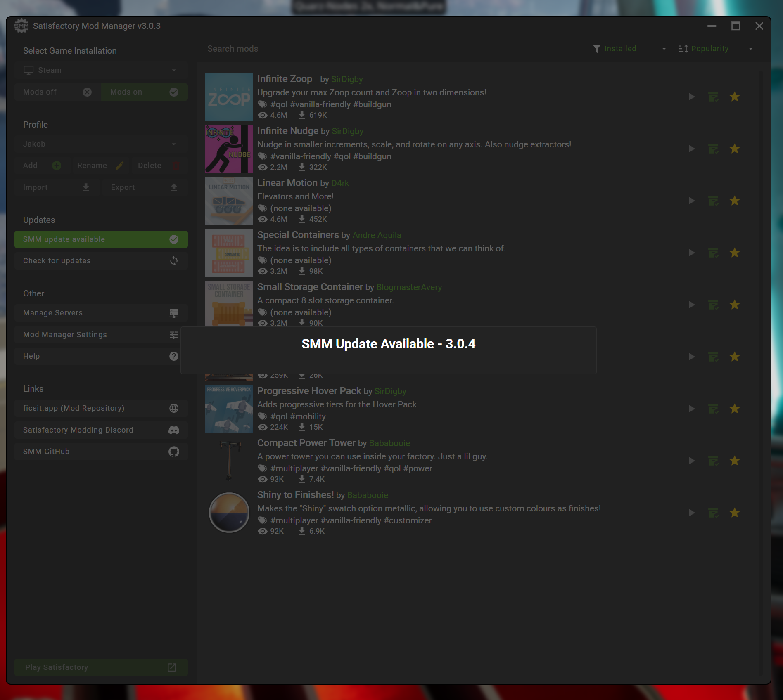The image size is (783, 700).
Task: Click green installed icon for Infinite Nudge
Action: [x=713, y=149]
